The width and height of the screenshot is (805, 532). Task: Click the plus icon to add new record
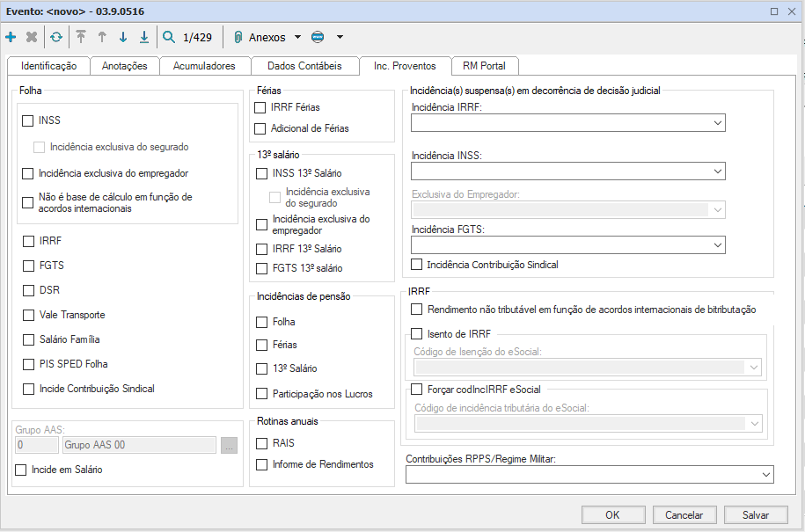pos(11,37)
